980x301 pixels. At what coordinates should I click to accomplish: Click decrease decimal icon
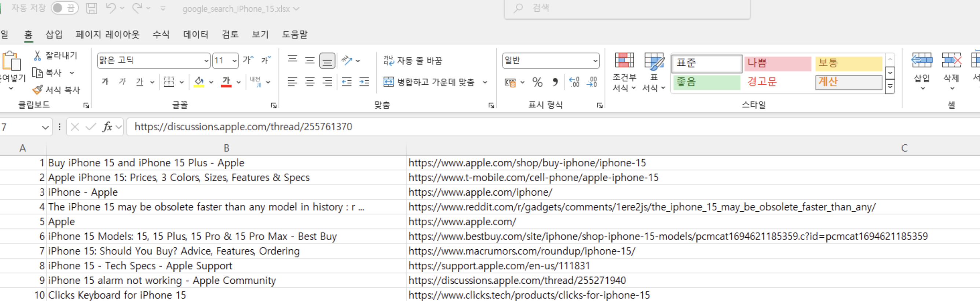(592, 82)
